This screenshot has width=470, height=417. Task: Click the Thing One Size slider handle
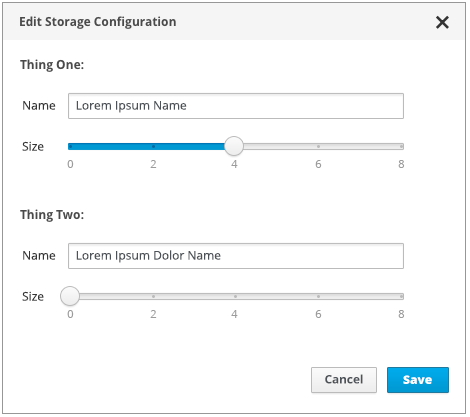point(234,146)
